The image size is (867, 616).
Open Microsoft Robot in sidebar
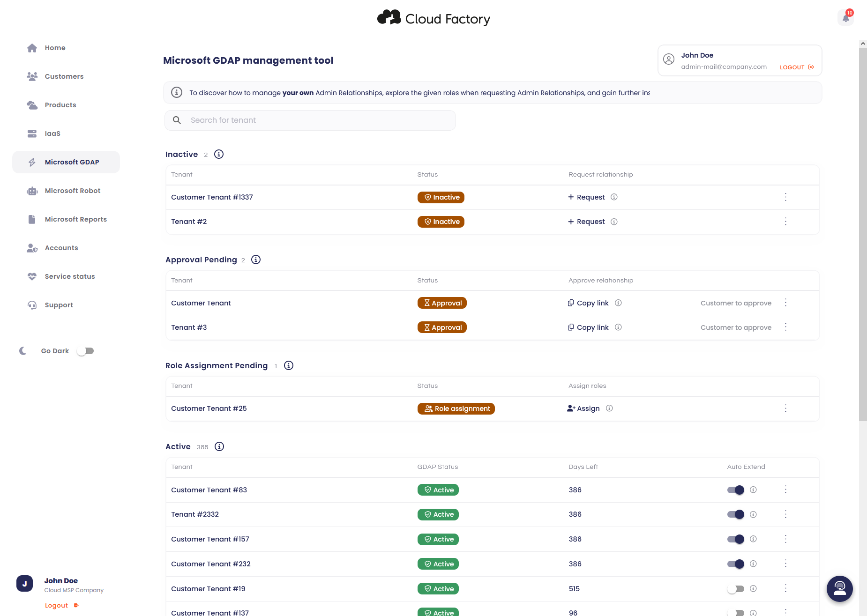point(66,191)
